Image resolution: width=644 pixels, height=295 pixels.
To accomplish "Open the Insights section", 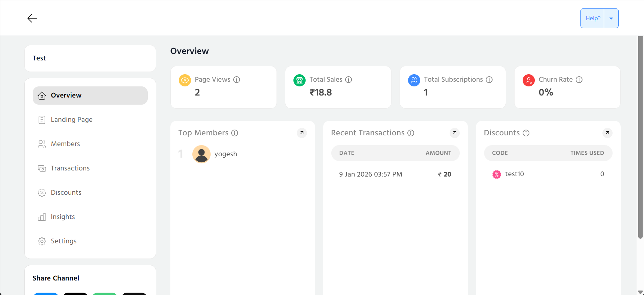I will (63, 217).
